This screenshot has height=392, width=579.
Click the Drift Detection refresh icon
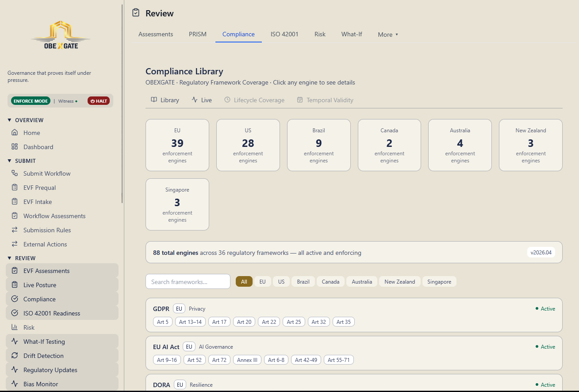pos(15,356)
